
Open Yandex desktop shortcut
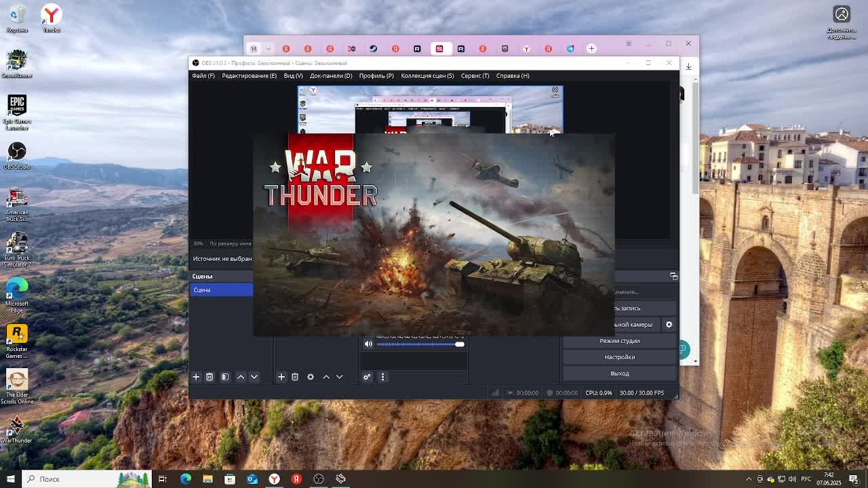51,19
